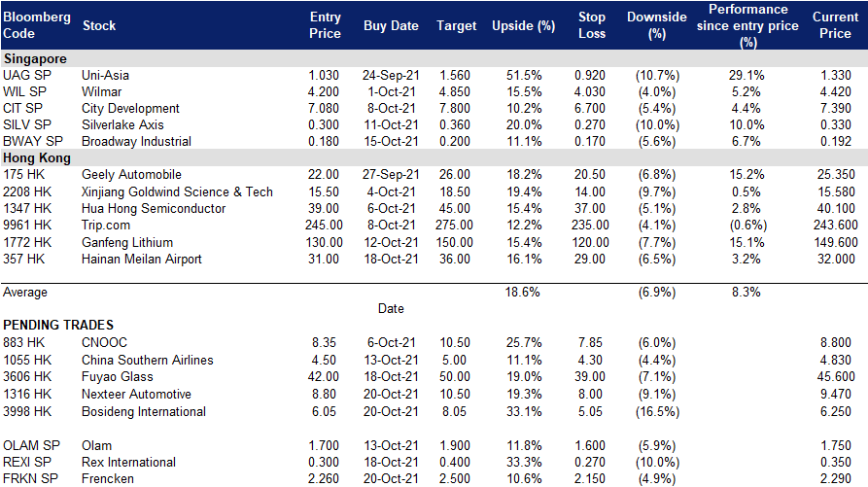Click the 'Hainan Meilan Airport' cell

pos(141,259)
